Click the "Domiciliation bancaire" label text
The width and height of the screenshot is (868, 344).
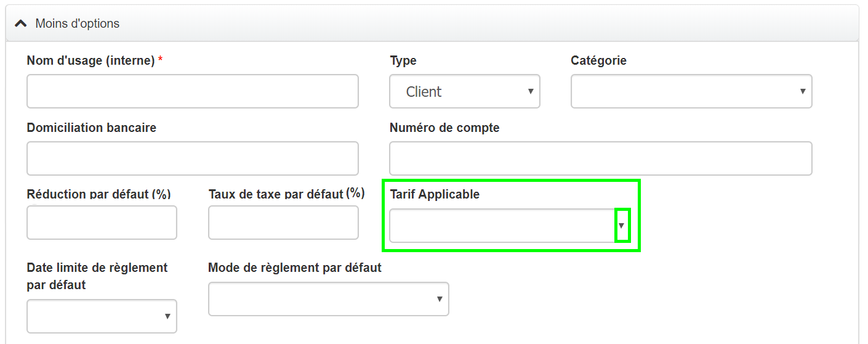[92, 128]
